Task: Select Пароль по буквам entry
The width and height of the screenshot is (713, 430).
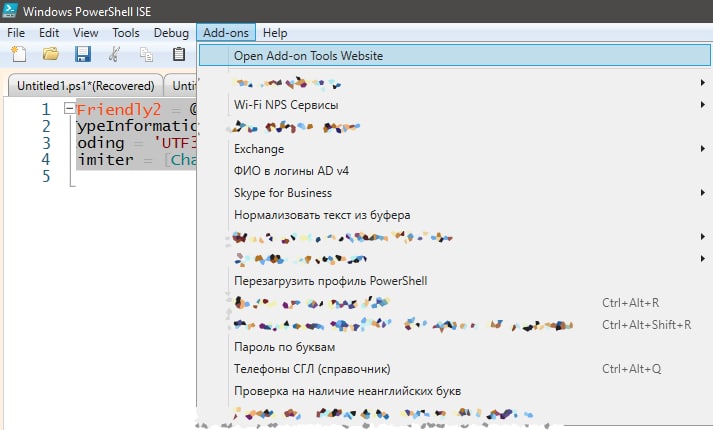Action: 455,347
